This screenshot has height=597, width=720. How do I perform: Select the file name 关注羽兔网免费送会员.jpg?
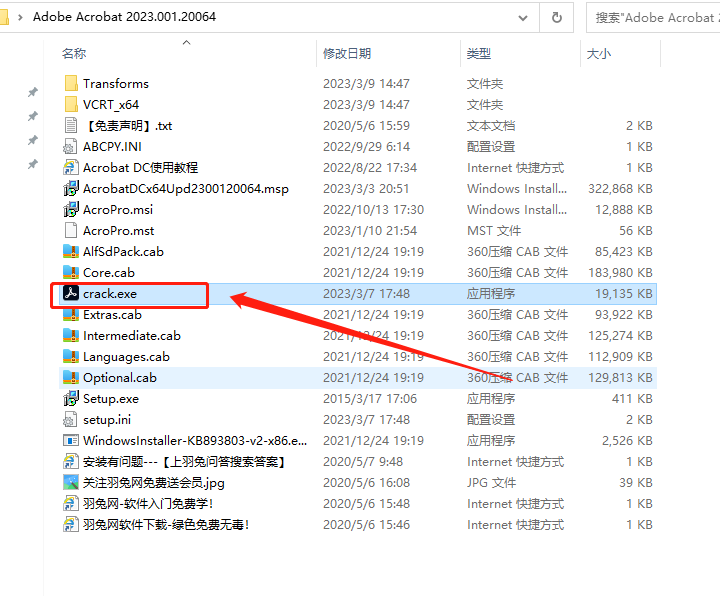pyautogui.click(x=154, y=483)
